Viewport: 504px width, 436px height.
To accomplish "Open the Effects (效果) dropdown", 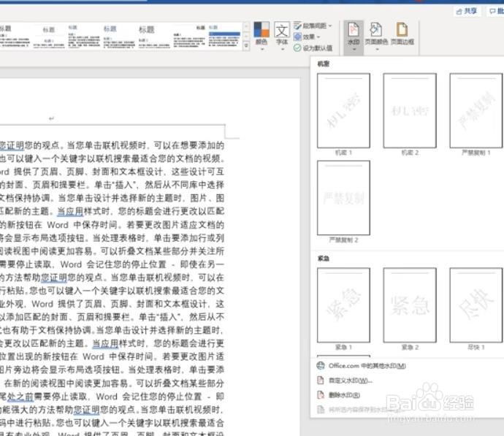I will 307,37.
